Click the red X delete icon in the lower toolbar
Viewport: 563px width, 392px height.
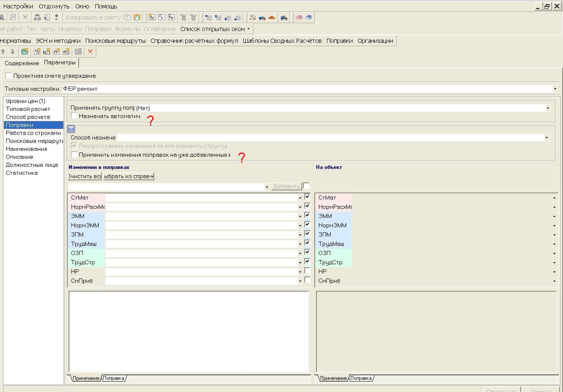coord(90,52)
